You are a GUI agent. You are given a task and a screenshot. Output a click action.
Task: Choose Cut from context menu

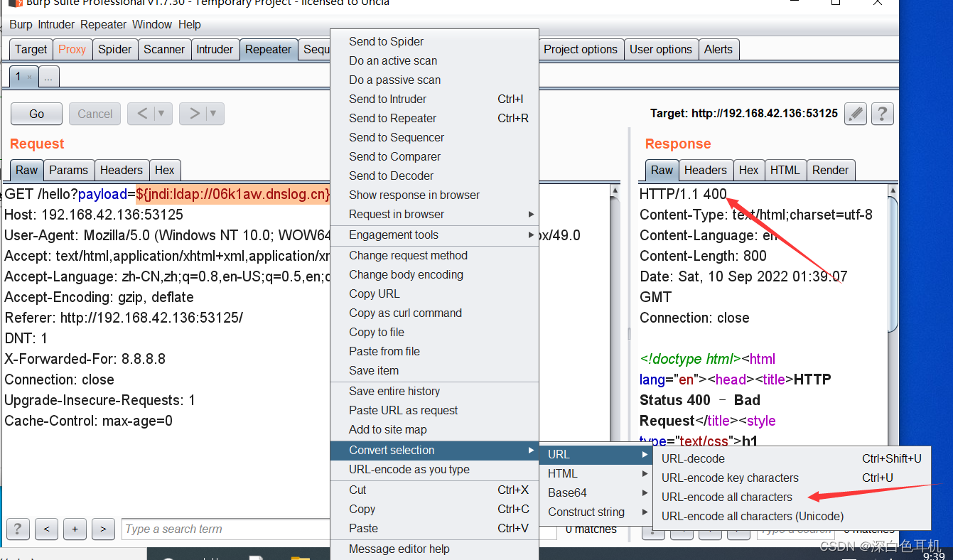(x=435, y=490)
